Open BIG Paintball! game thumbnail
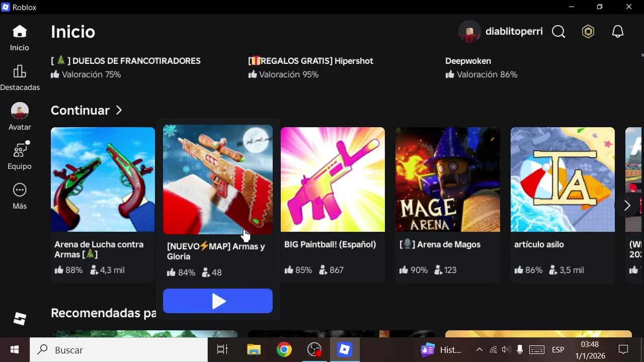 coord(333,179)
